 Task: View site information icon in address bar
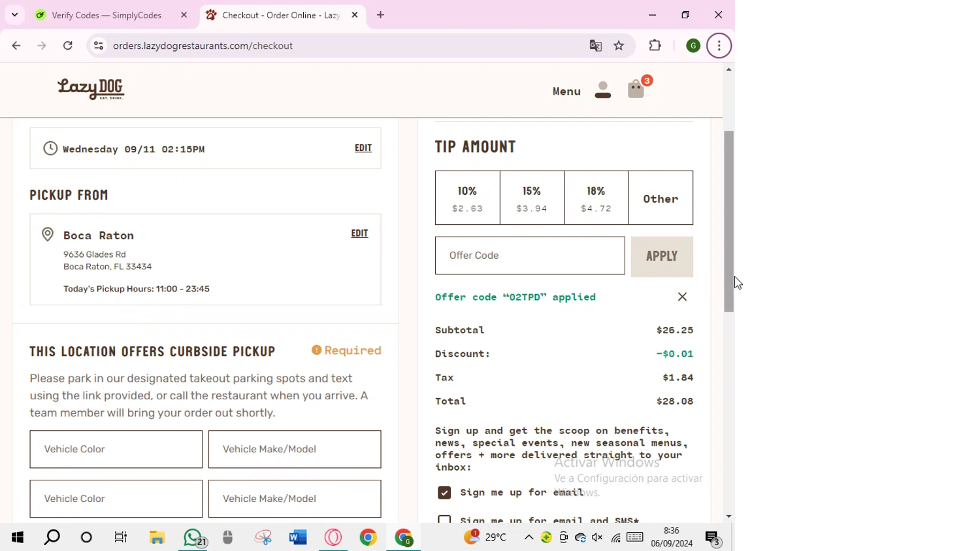coord(99,46)
